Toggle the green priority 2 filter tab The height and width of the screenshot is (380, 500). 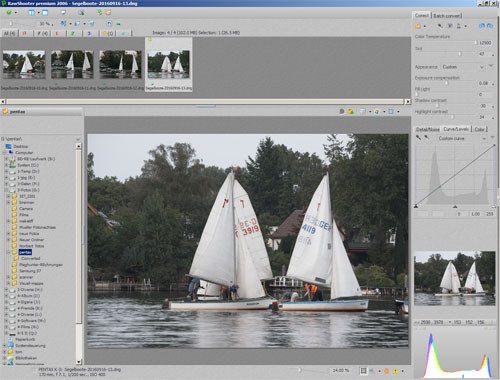coord(73,33)
